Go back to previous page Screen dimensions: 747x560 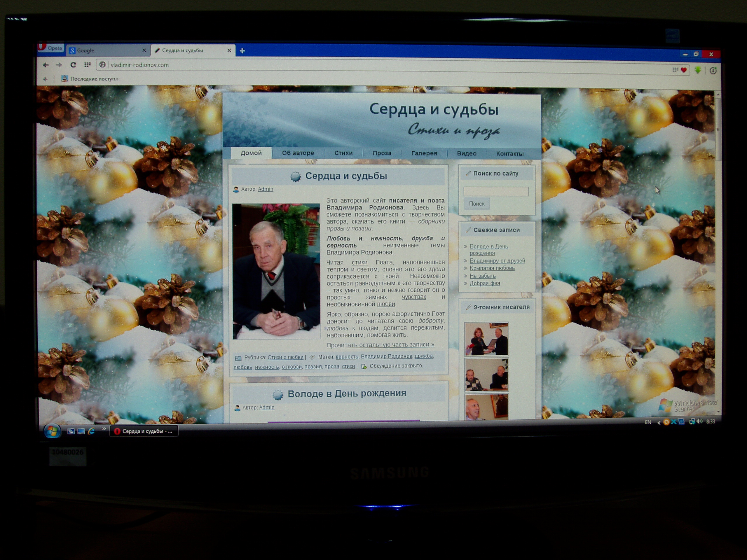tap(46, 65)
